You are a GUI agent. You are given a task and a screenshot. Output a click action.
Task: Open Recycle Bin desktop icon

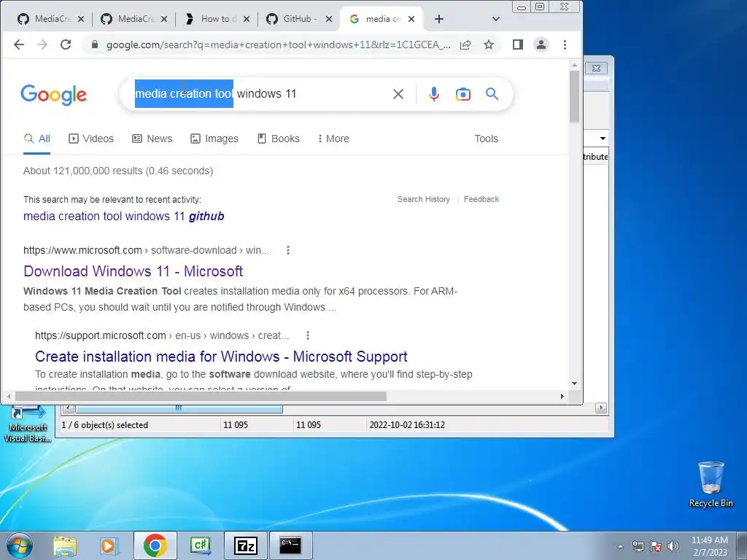click(x=711, y=484)
